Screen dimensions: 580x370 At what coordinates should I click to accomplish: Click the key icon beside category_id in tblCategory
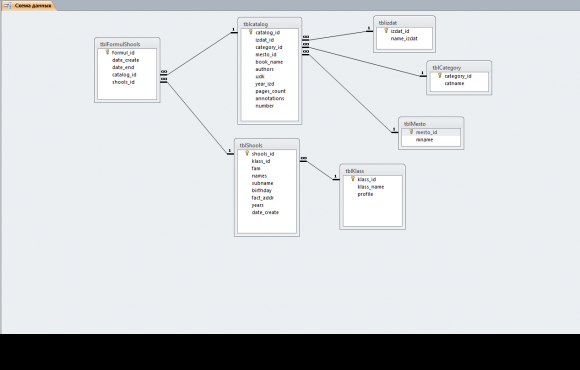tap(439, 76)
